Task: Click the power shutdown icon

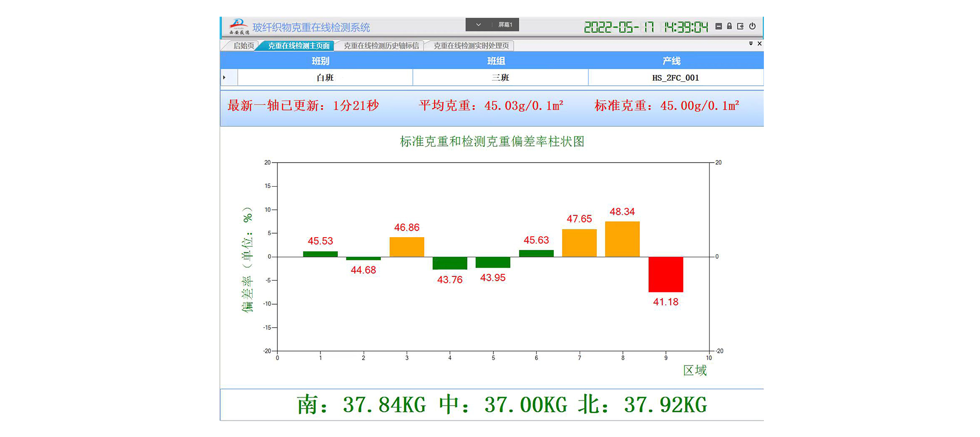Action: [x=752, y=26]
